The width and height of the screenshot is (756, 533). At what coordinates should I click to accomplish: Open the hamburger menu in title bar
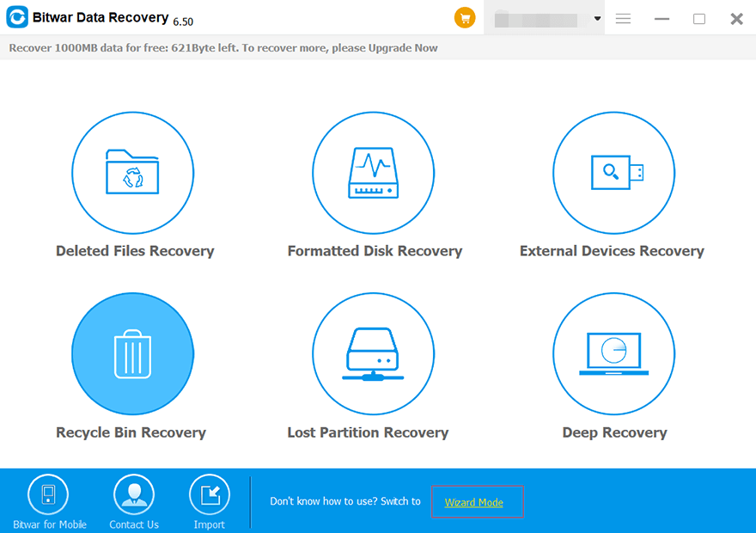(x=623, y=19)
